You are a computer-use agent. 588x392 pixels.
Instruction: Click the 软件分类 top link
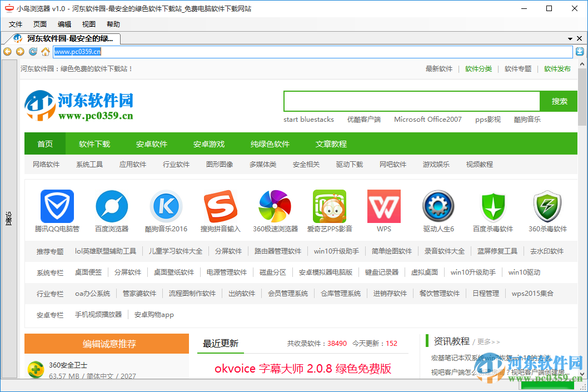tap(479, 68)
